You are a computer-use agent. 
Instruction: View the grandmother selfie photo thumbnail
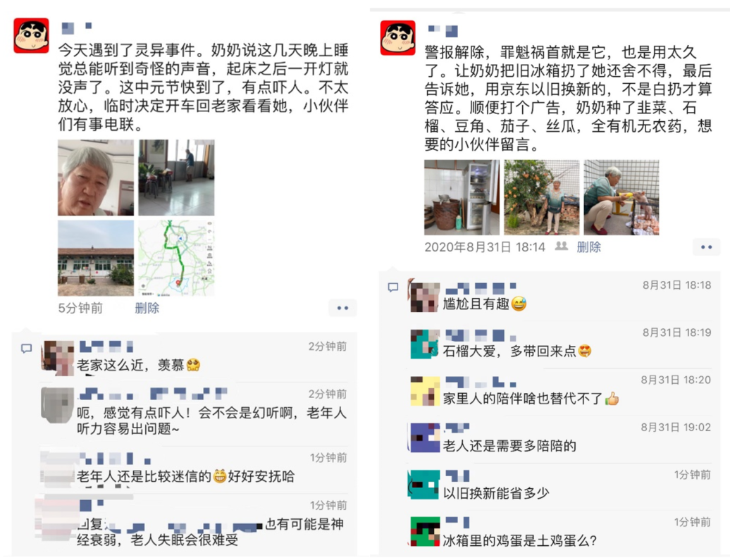(x=95, y=178)
